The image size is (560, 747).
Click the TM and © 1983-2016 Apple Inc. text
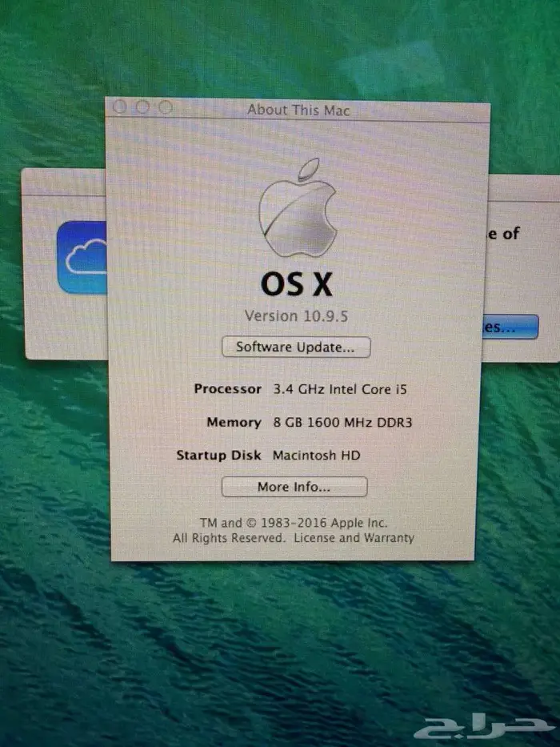293,523
